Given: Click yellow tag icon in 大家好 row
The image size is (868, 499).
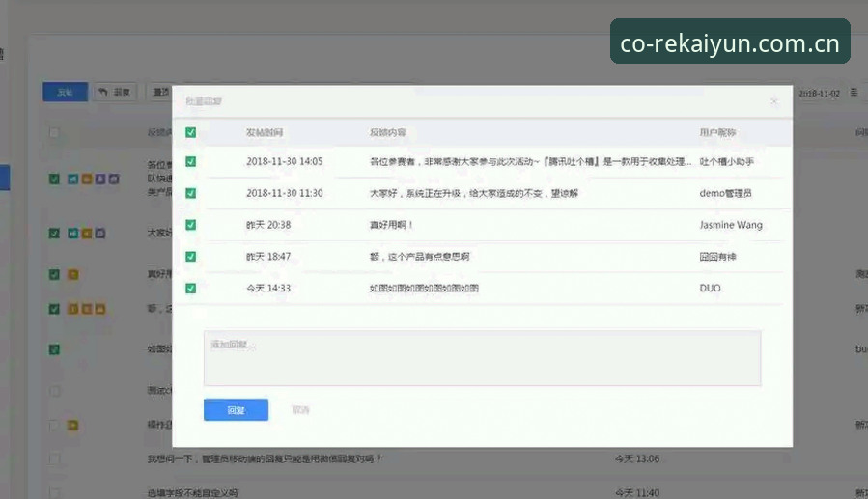Looking at the screenshot, I should [87, 233].
